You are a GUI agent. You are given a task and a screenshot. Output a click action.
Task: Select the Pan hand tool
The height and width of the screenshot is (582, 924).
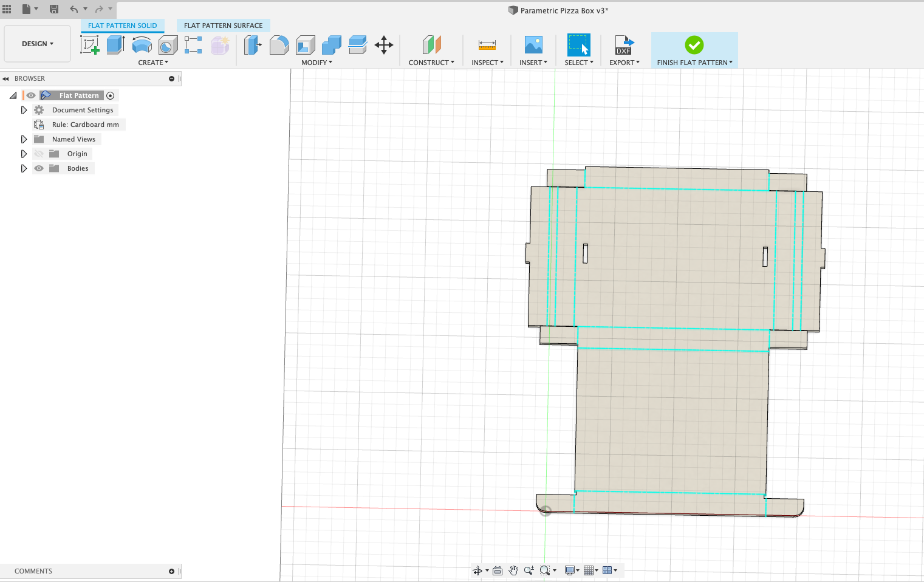pos(513,570)
